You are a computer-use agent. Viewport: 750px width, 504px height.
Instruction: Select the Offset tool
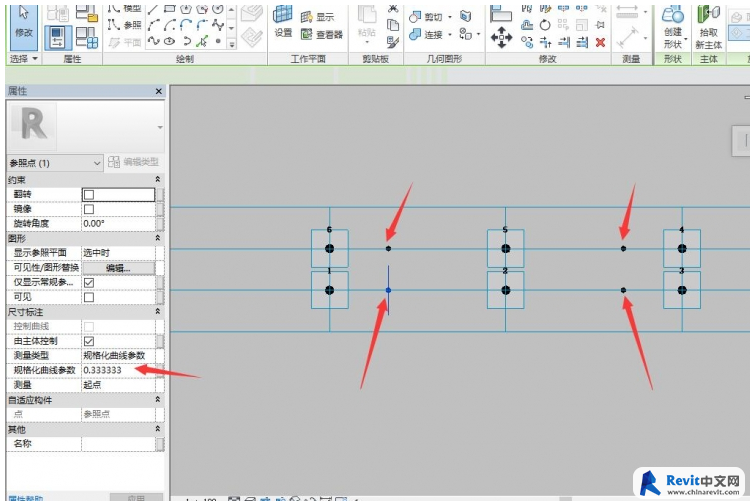527,25
